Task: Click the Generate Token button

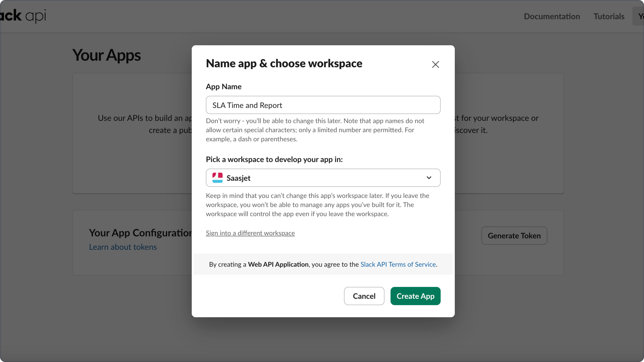Action: point(514,236)
